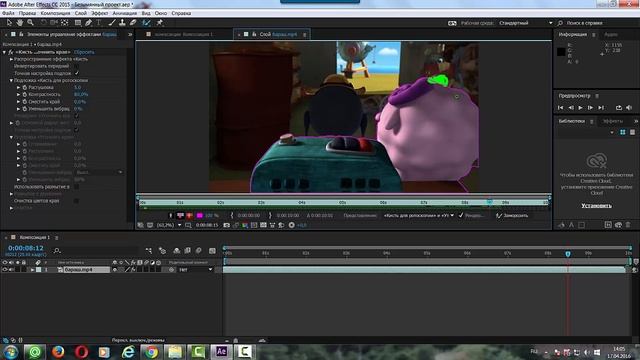Click the Установить link in Libraries
Image resolution: width=640 pixels, height=360 pixels.
pyautogui.click(x=596, y=205)
